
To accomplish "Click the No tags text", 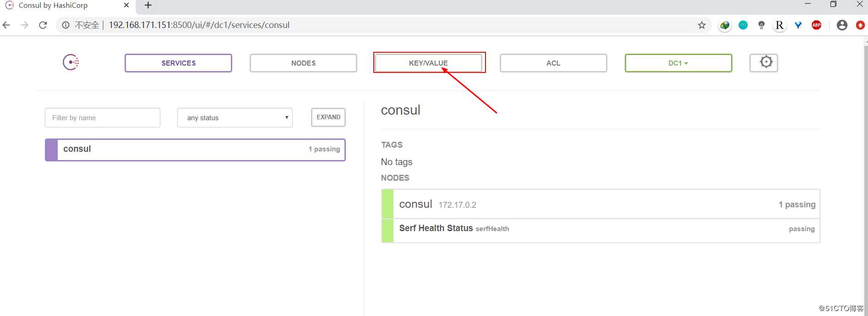I will (x=397, y=162).
